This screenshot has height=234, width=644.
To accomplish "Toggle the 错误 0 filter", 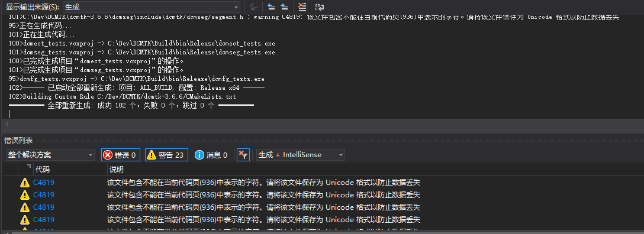I will [x=121, y=155].
